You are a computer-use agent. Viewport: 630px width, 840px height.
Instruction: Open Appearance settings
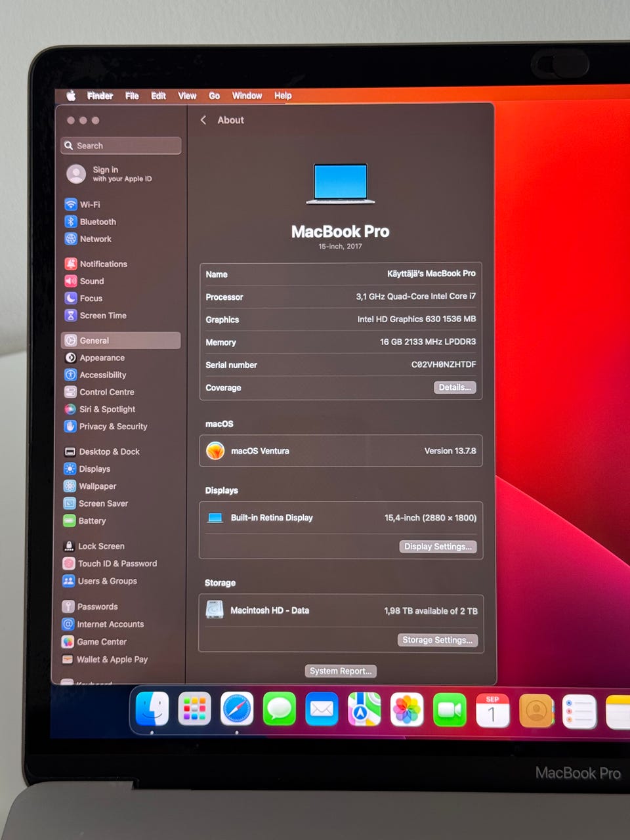coord(95,358)
